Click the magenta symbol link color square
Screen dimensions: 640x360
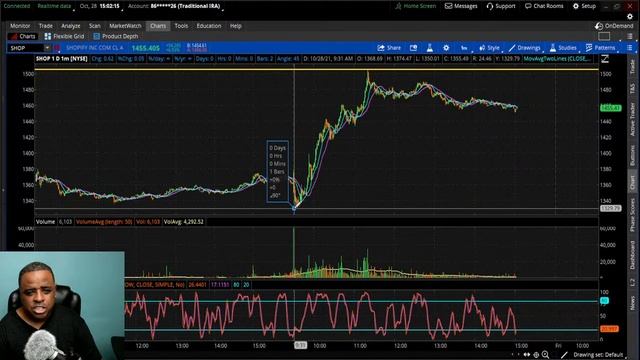pyautogui.click(x=57, y=48)
